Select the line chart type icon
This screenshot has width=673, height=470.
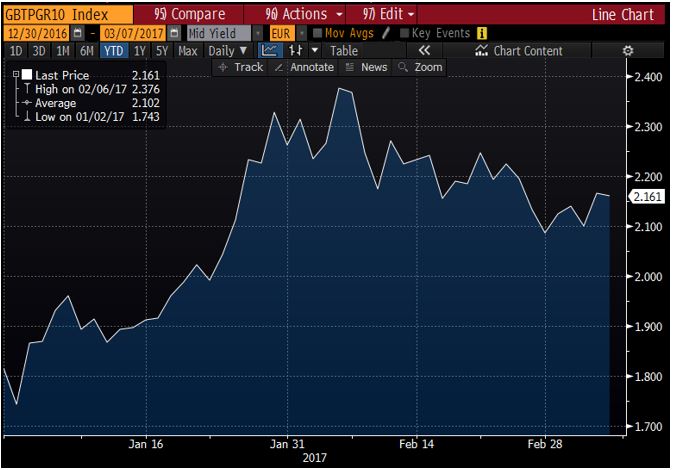(270, 50)
